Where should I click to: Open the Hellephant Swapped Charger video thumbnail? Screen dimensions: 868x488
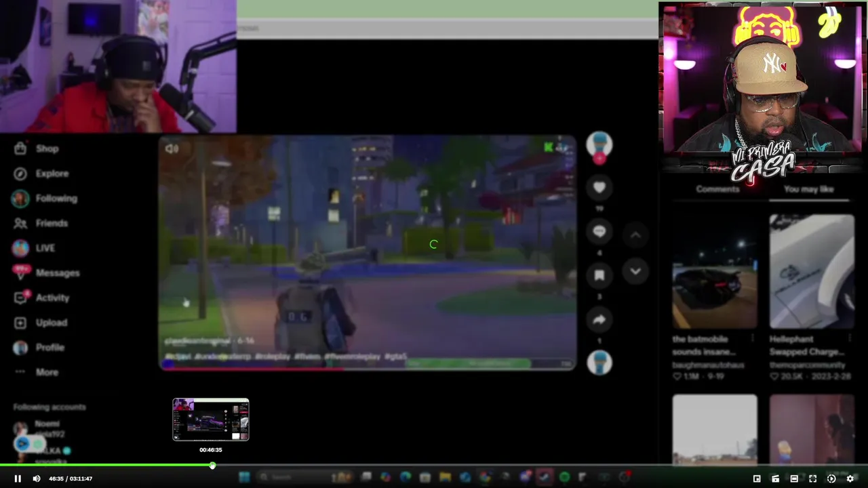pos(812,272)
